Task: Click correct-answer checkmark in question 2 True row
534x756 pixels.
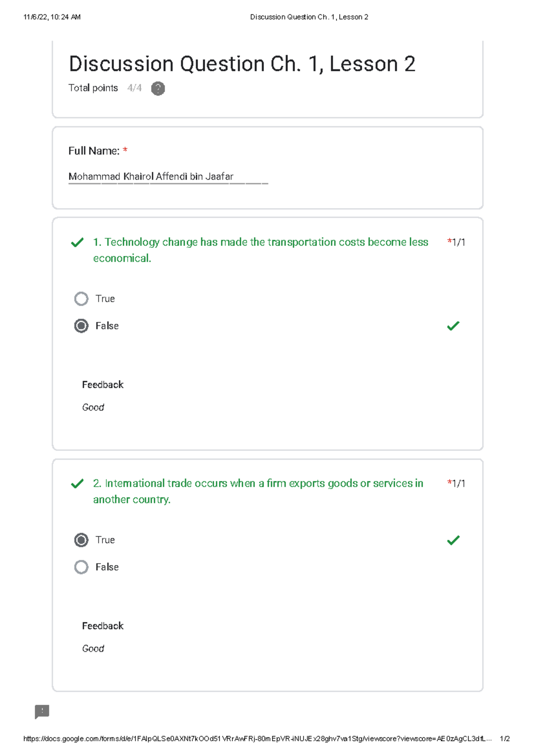Action: (x=453, y=541)
